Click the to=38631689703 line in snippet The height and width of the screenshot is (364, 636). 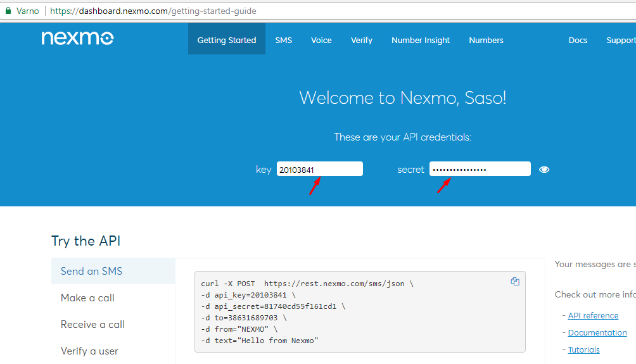click(x=244, y=318)
